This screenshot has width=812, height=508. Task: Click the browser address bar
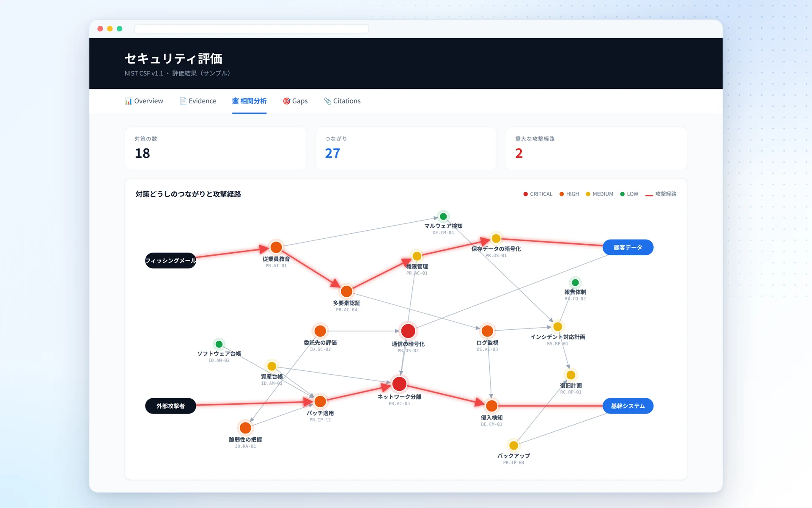click(x=252, y=29)
